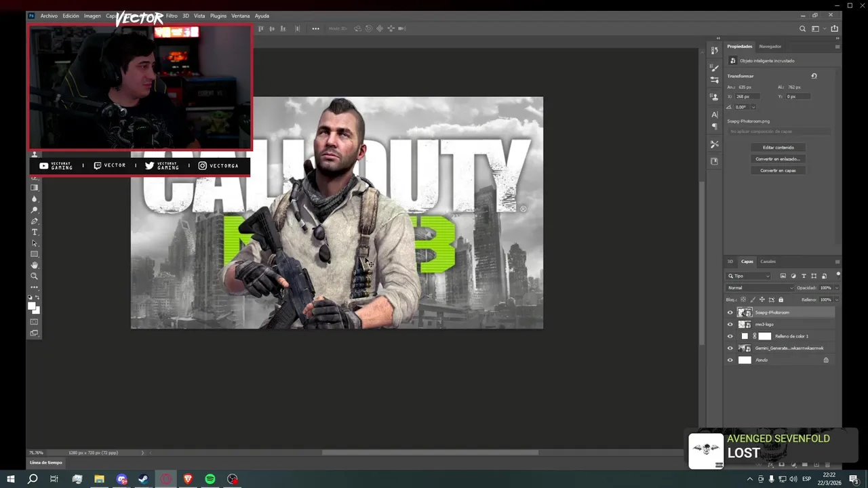Open the Brushes panel icon
The width and height of the screenshot is (868, 488).
point(714,68)
